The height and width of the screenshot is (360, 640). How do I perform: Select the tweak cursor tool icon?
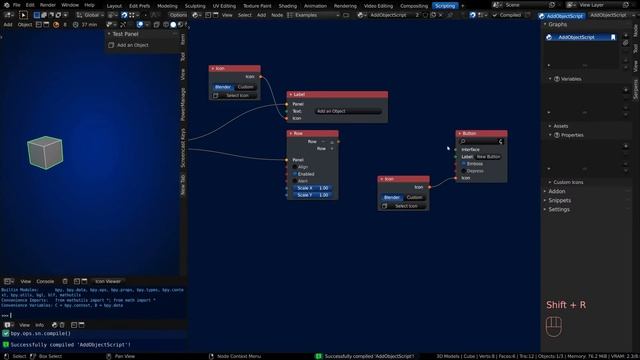pyautogui.click(x=23, y=15)
